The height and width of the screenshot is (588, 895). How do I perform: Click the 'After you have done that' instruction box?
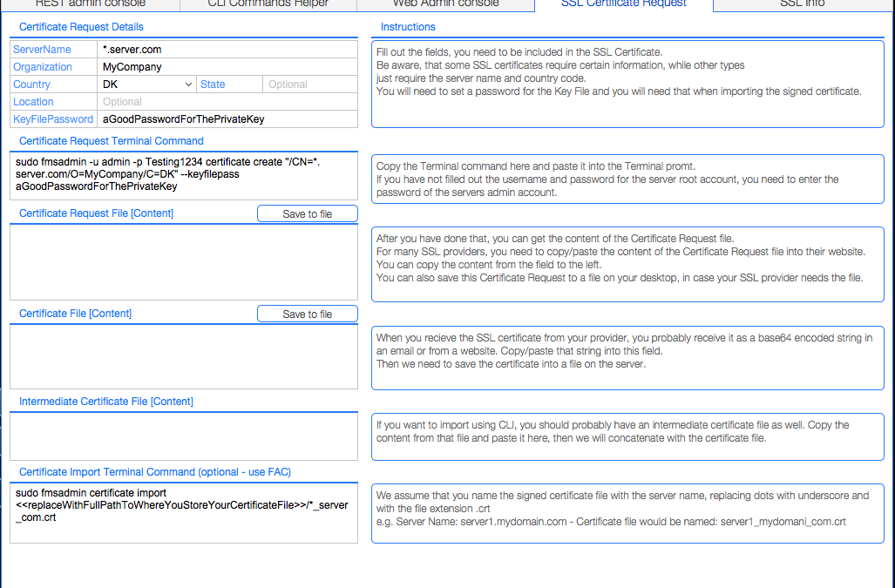(x=627, y=265)
